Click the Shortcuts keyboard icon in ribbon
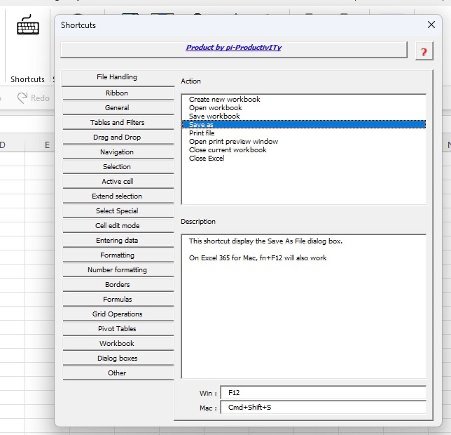The image size is (451, 435). tap(28, 25)
